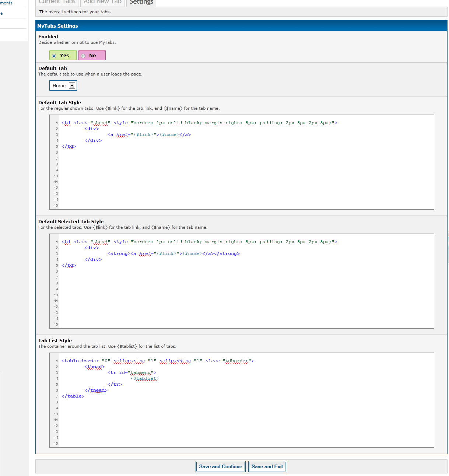
Task: Click the MyTabs Settings header bar
Action: click(241, 26)
